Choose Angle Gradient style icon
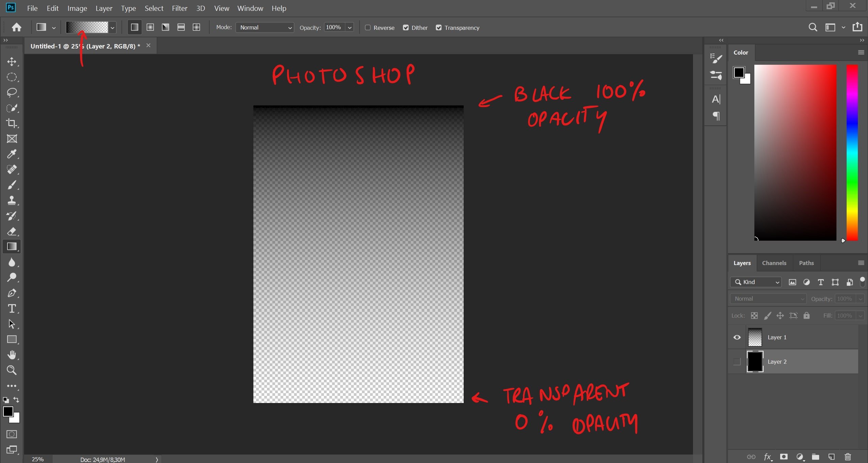Image resolution: width=868 pixels, height=463 pixels. click(166, 27)
